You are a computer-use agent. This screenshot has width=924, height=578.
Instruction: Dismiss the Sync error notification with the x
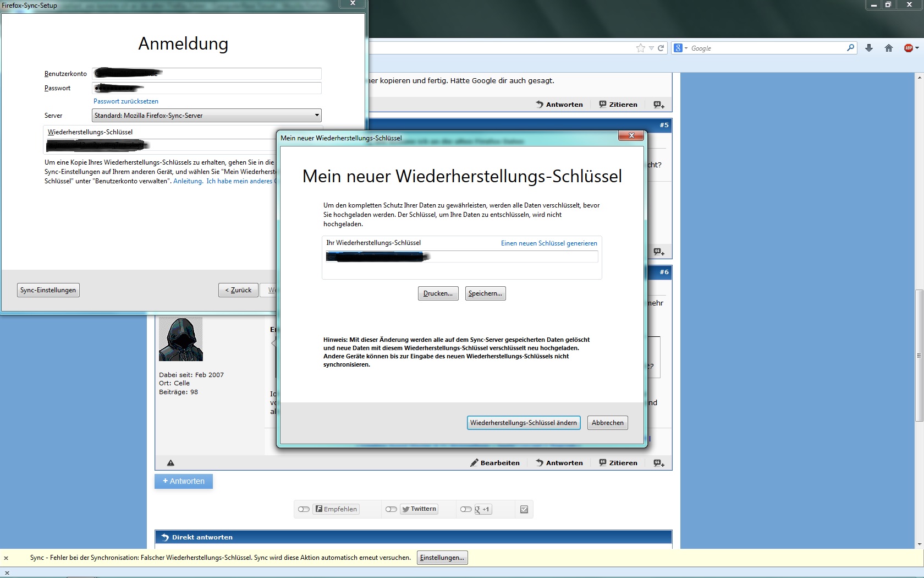(x=6, y=558)
